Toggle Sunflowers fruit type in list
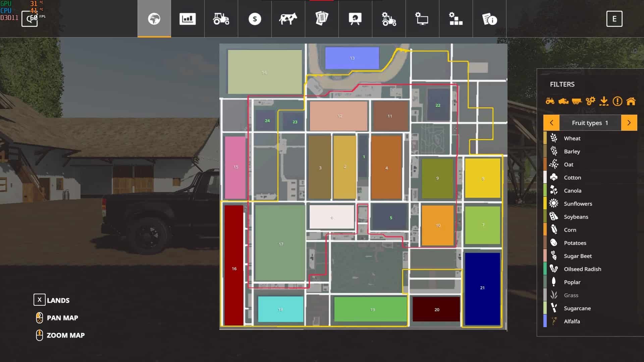Image resolution: width=644 pixels, height=362 pixels. coord(578,203)
